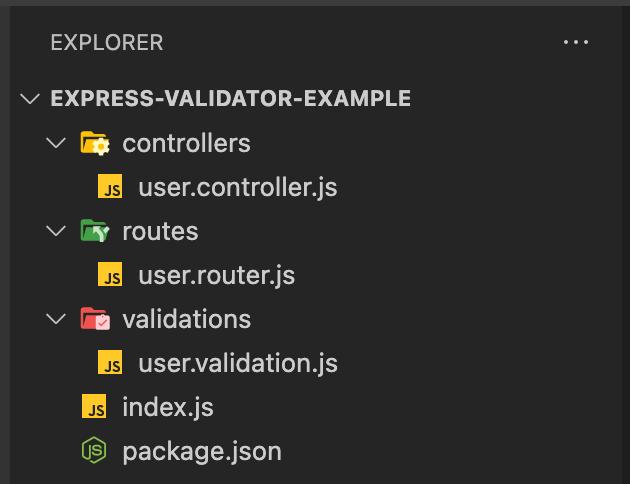630x484 pixels.
Task: Collapse the validations folder chevron
Action: point(56,319)
